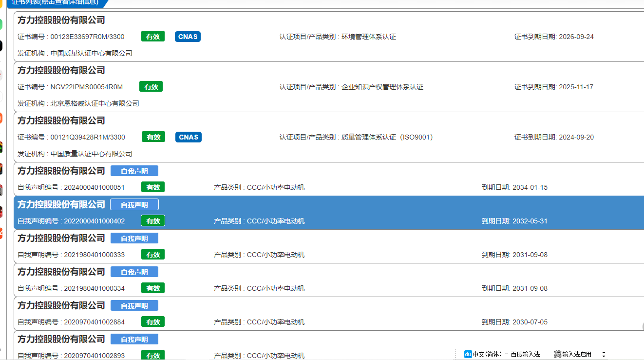
Task: Click issuer 北京恩格威认证中心有限公司
Action: [95, 103]
